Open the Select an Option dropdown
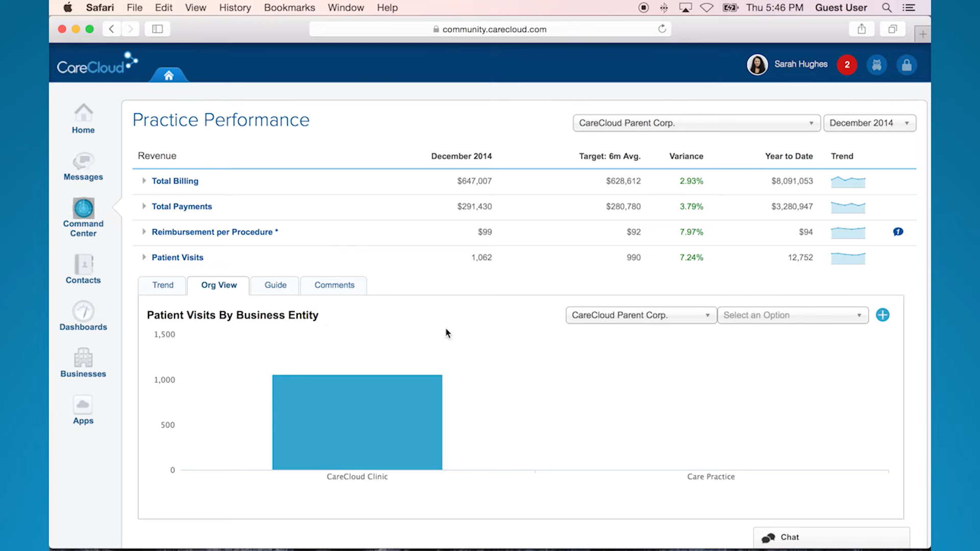 point(792,315)
